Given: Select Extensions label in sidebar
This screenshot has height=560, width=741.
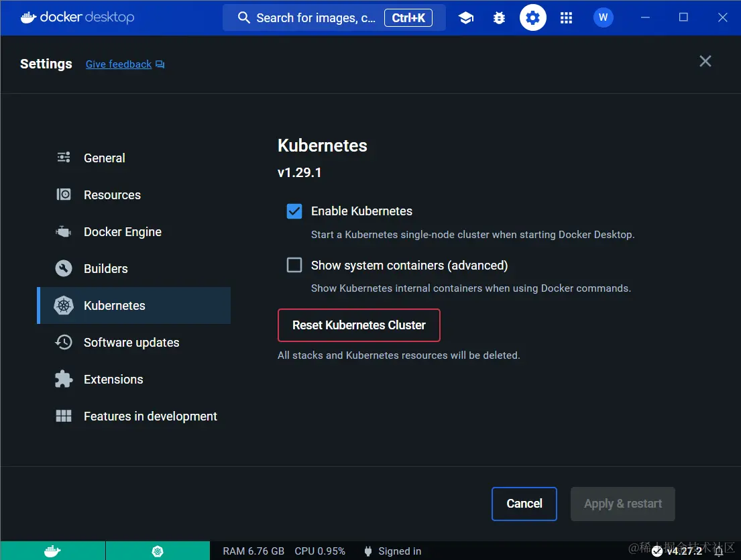Looking at the screenshot, I should pyautogui.click(x=113, y=380).
